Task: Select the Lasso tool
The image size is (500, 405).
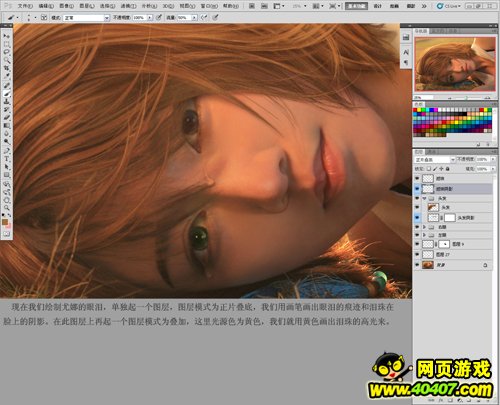Action: [6, 52]
